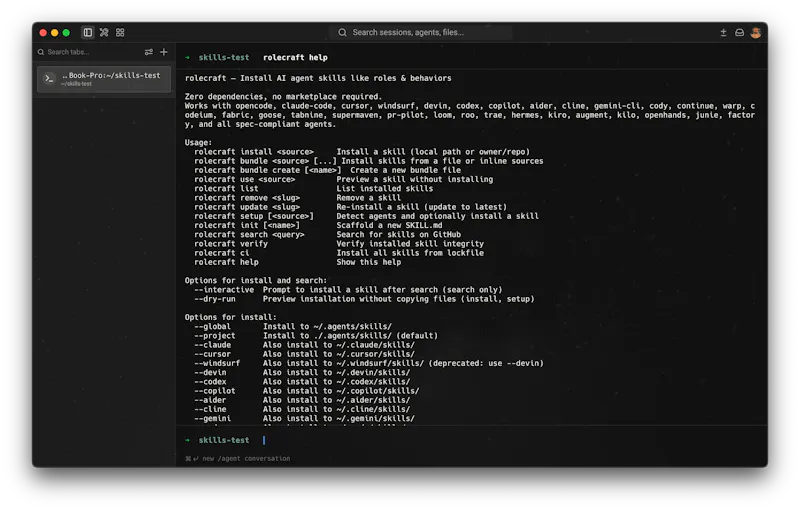
Task: Add a new tab with the sidebar plus icon
Action: pyautogui.click(x=164, y=52)
